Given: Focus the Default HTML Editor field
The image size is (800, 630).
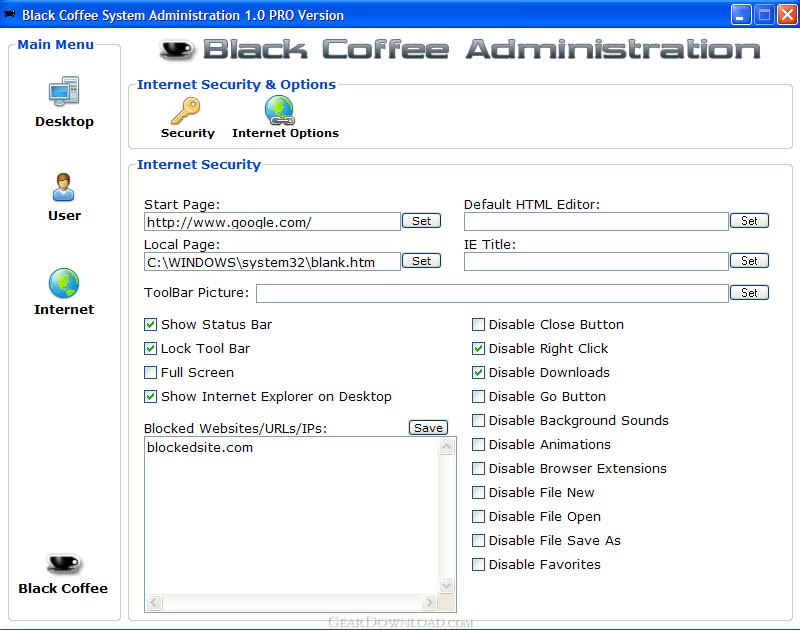Looking at the screenshot, I should pyautogui.click(x=596, y=222).
